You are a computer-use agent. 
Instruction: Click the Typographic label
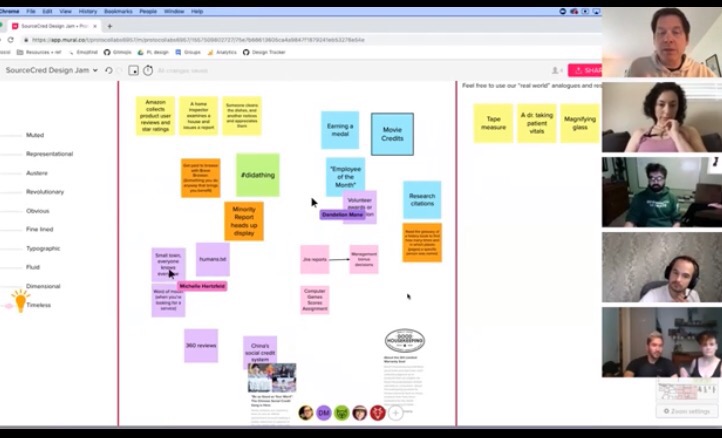pyautogui.click(x=43, y=248)
